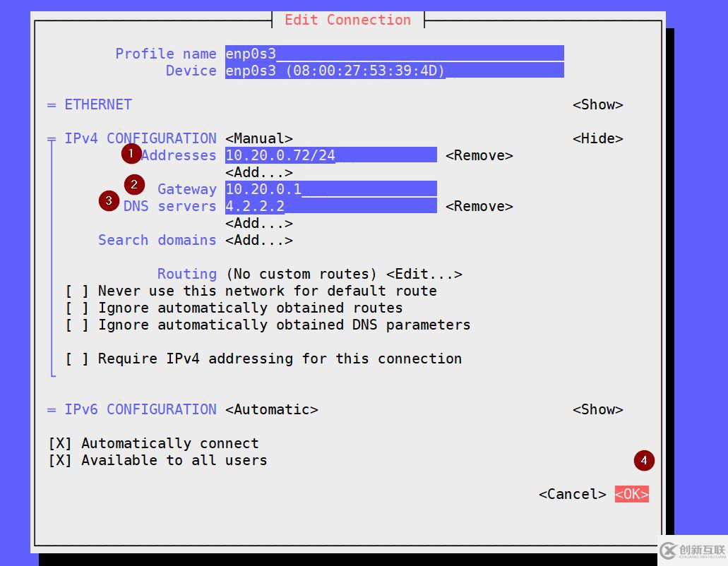728x566 pixels.
Task: Click the Profile name field enp0s3
Action: pos(394,54)
